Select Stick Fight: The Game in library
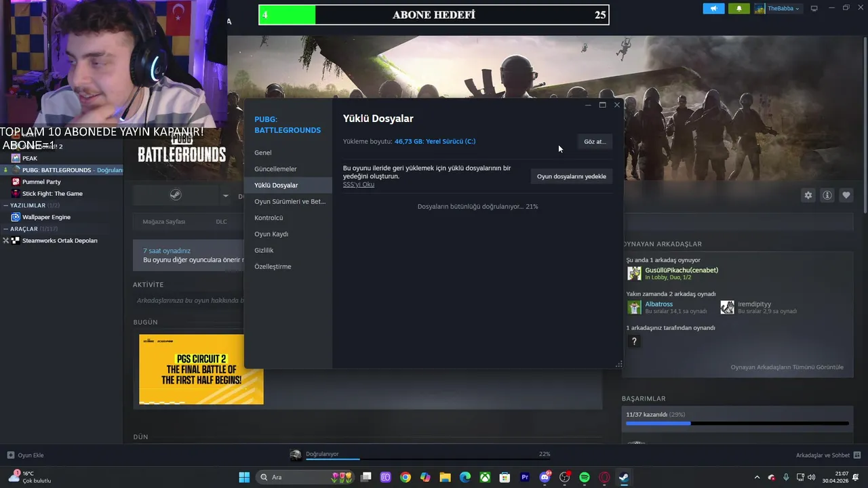 tap(52, 193)
